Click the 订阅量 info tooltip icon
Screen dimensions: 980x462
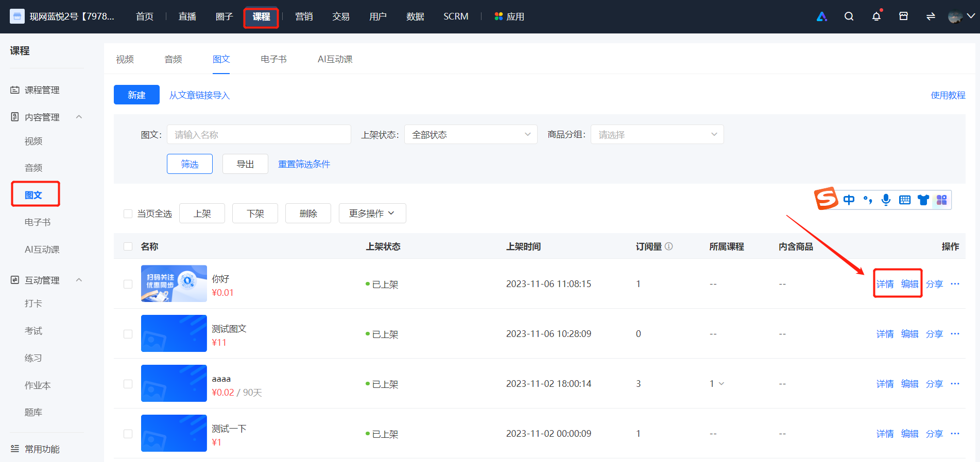669,246
